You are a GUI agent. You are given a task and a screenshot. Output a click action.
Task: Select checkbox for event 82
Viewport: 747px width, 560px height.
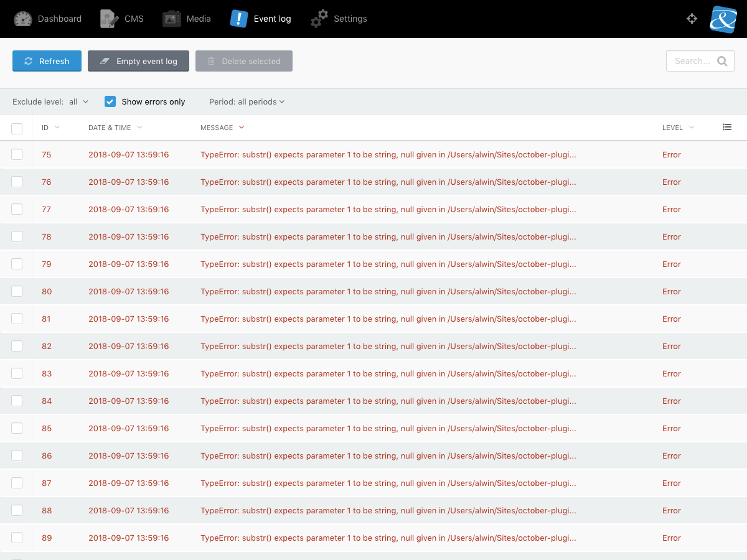pos(17,346)
